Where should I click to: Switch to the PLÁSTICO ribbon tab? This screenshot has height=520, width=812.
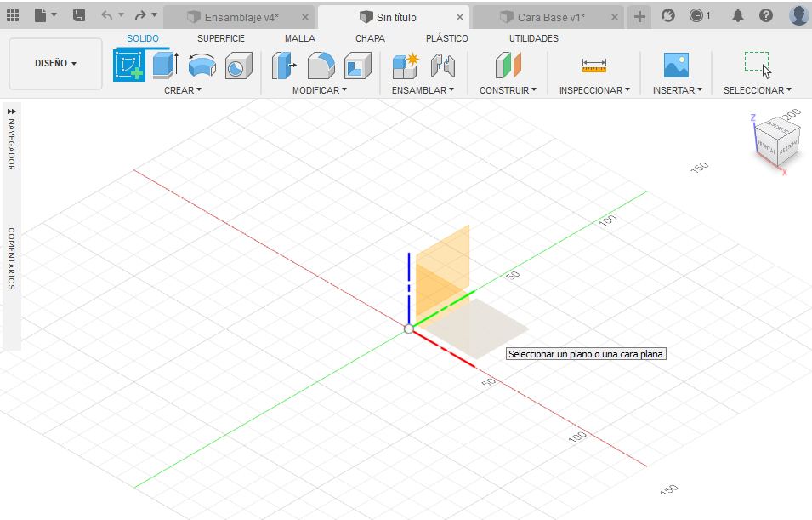[x=447, y=38]
